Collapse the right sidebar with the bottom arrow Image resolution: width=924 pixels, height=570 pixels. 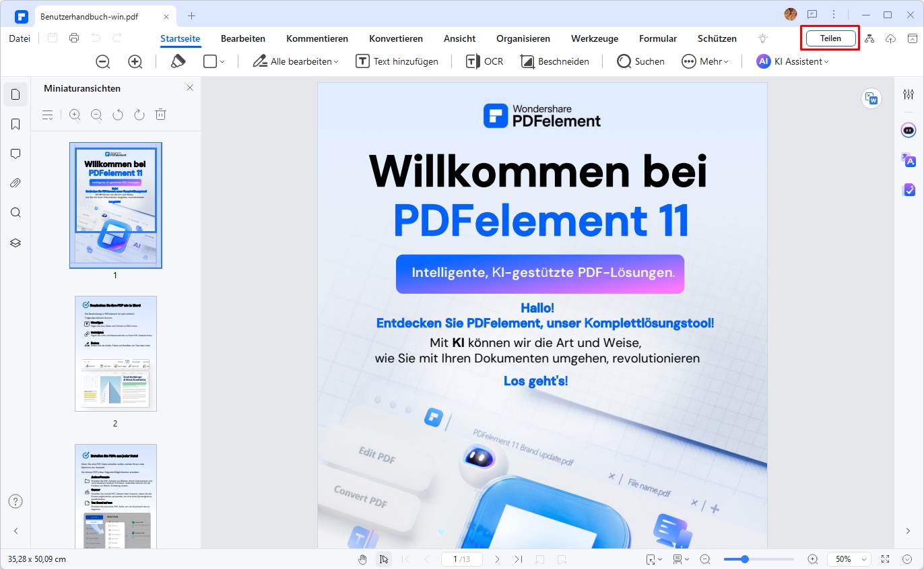point(909,531)
